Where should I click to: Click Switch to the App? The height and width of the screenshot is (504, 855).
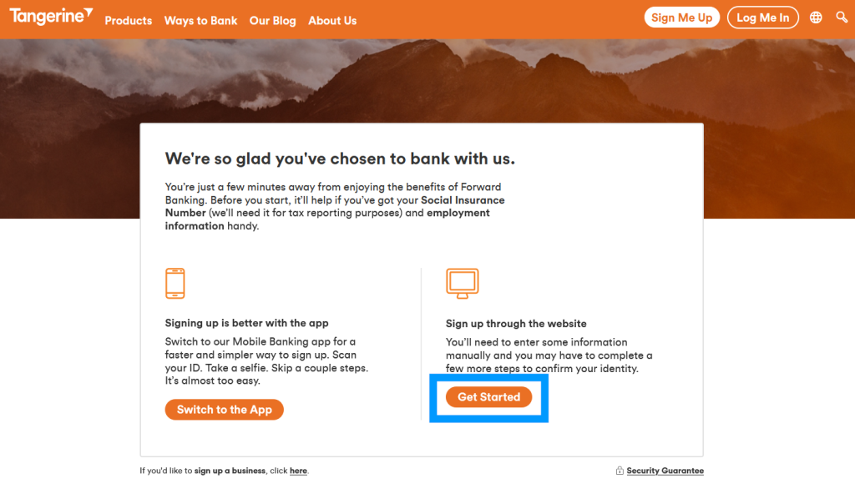(x=224, y=409)
